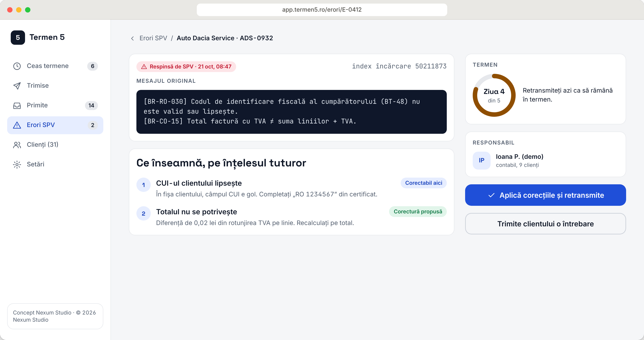644x340 pixels.
Task: Click text Retransmiteți azi ca să rămână în termen
Action: coord(568,95)
